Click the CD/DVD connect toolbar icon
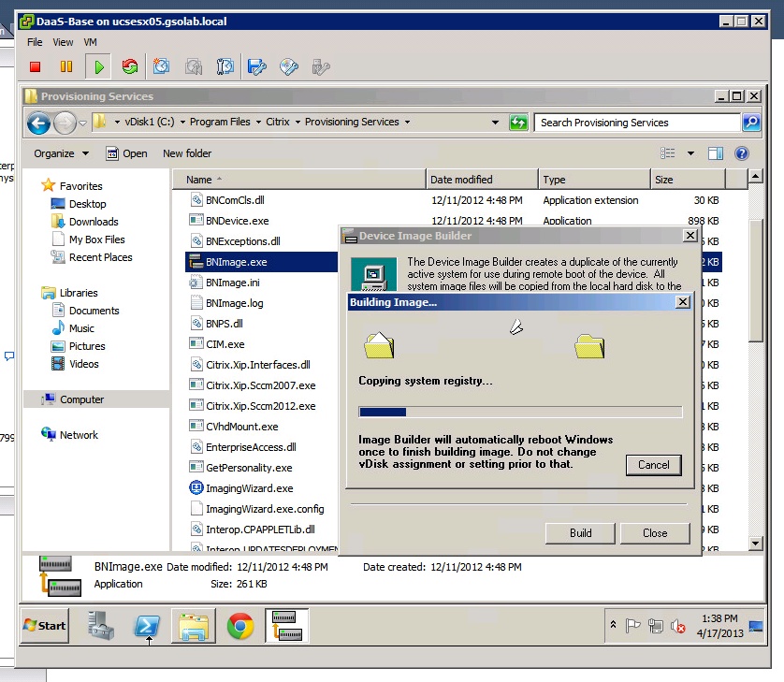The height and width of the screenshot is (682, 784). tap(289, 66)
